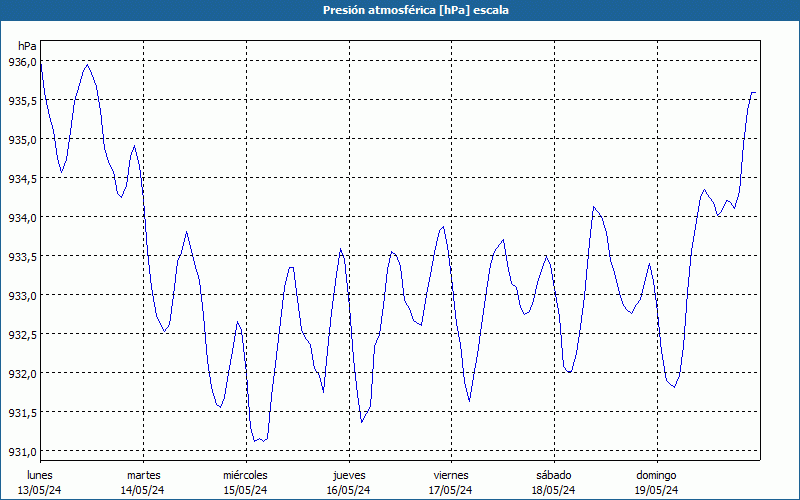Click the date 18/05/24
This screenshot has width=800, height=500.
coord(553,490)
